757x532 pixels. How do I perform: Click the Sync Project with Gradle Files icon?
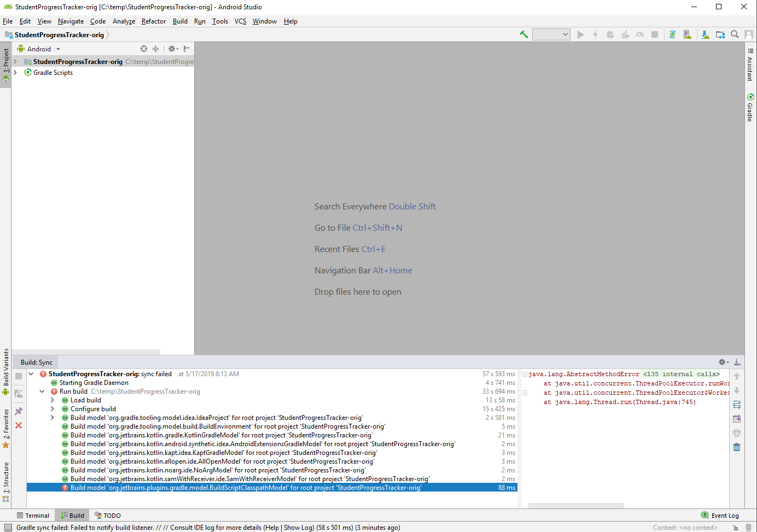coord(672,34)
